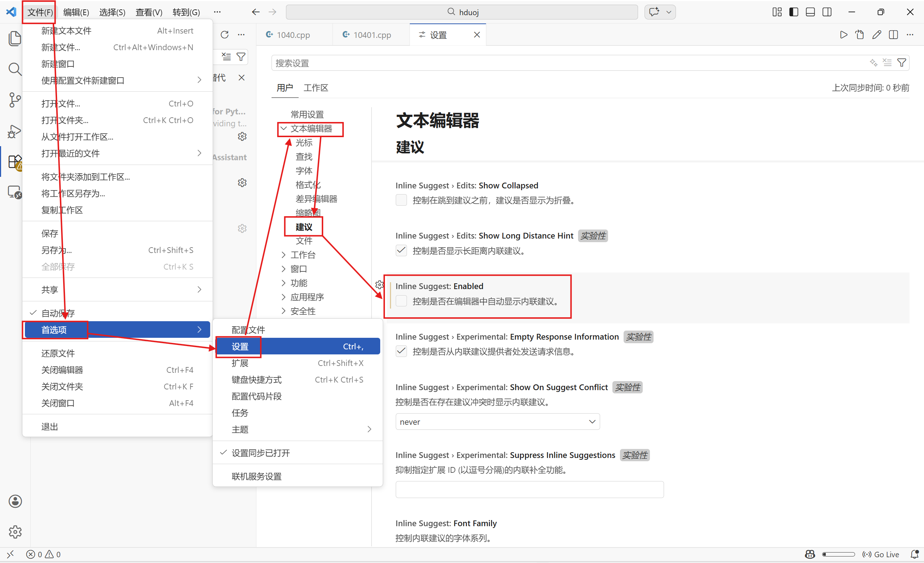Viewport: 924px width, 563px height.
Task: Expand the 窗口 settings node
Action: point(283,269)
